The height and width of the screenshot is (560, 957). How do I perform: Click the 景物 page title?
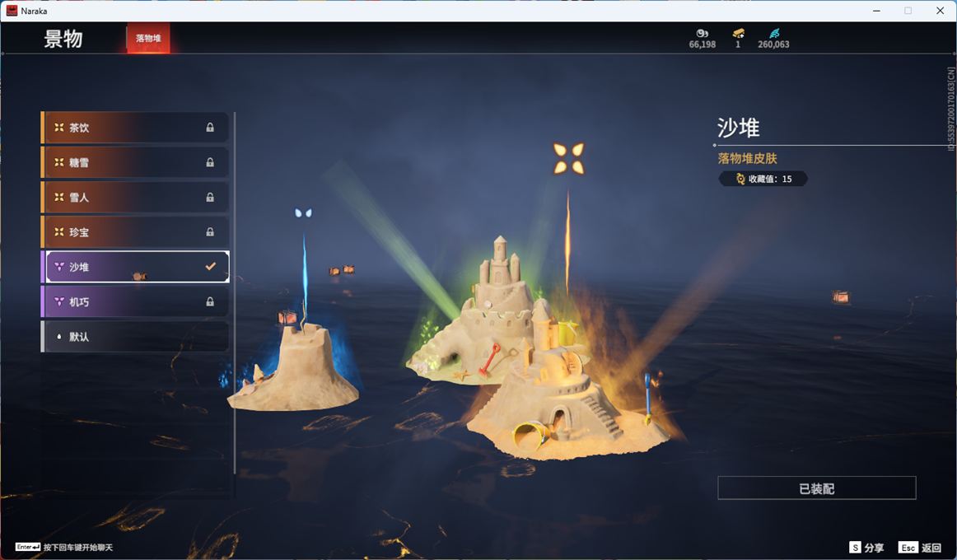pyautogui.click(x=63, y=39)
